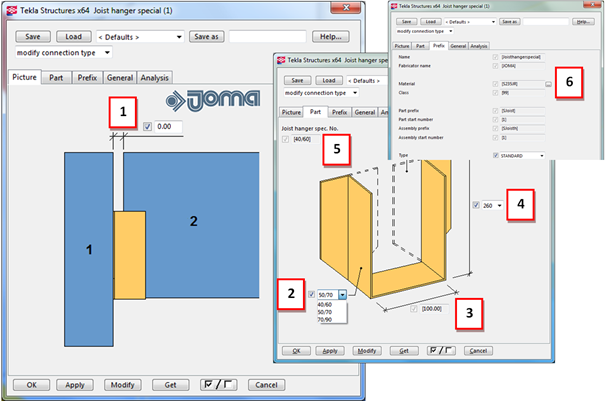This screenshot has width=605, height=401.
Task: Toggle the Fabricator name row checkbox
Action: coord(495,66)
